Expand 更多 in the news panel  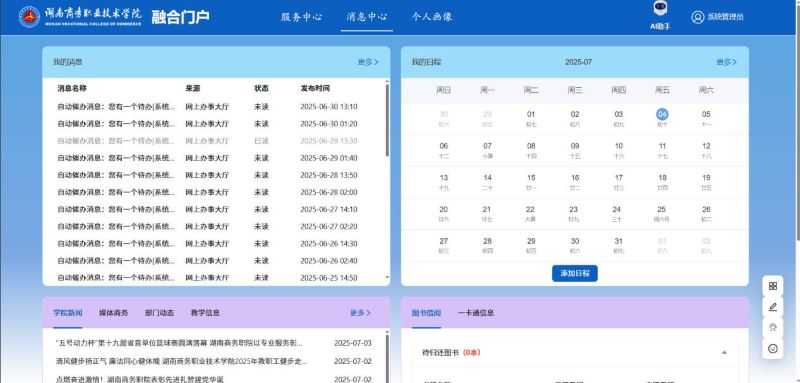click(x=360, y=313)
